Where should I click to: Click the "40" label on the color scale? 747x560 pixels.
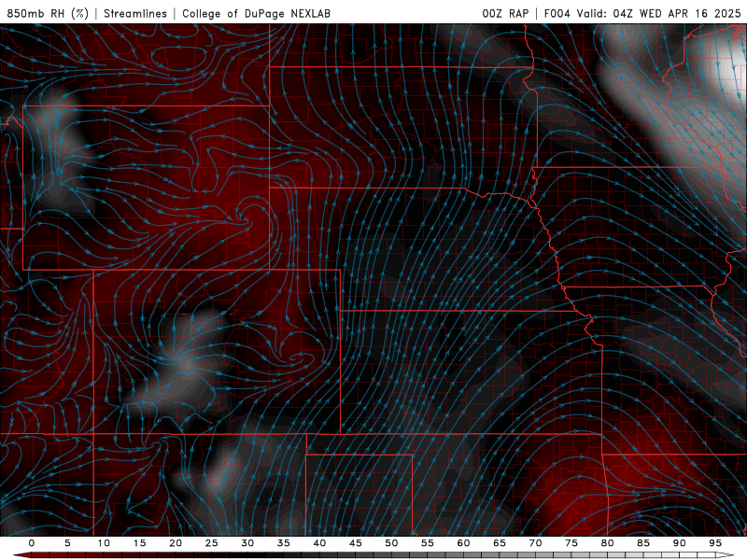319,543
